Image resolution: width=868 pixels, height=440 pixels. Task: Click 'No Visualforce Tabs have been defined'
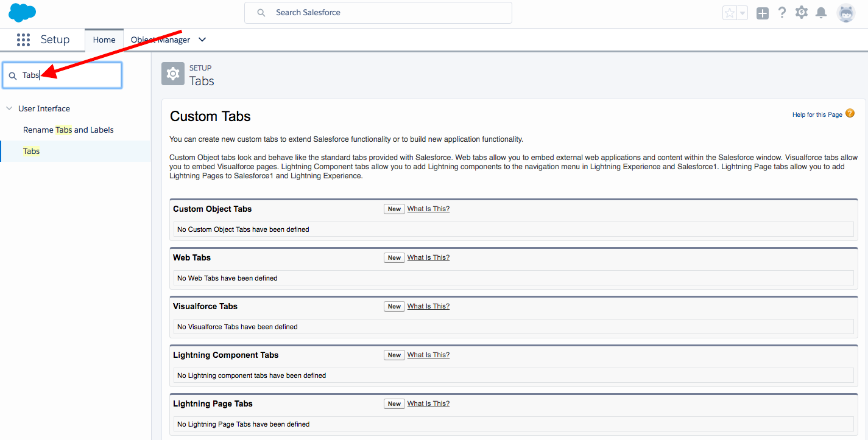(238, 327)
